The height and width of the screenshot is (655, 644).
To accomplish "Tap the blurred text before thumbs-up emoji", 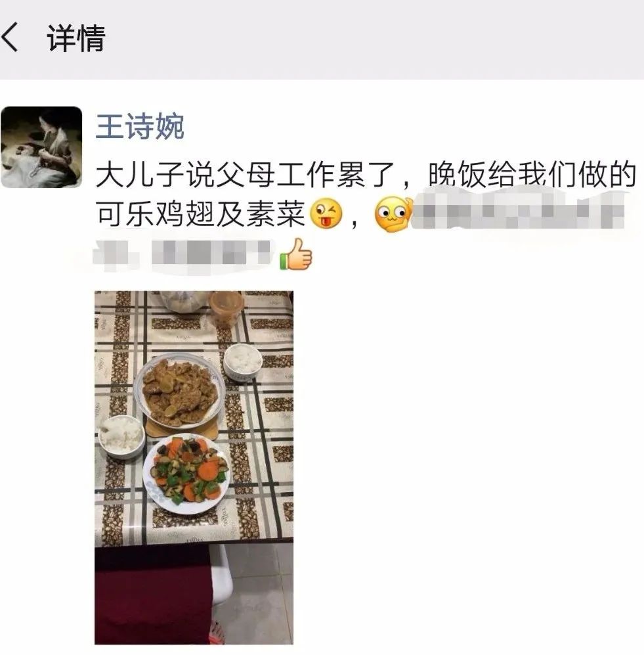I will click(x=182, y=253).
